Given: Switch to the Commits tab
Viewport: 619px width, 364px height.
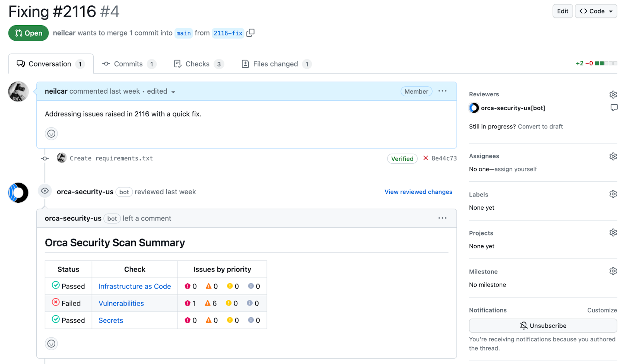Looking at the screenshot, I should click(128, 63).
